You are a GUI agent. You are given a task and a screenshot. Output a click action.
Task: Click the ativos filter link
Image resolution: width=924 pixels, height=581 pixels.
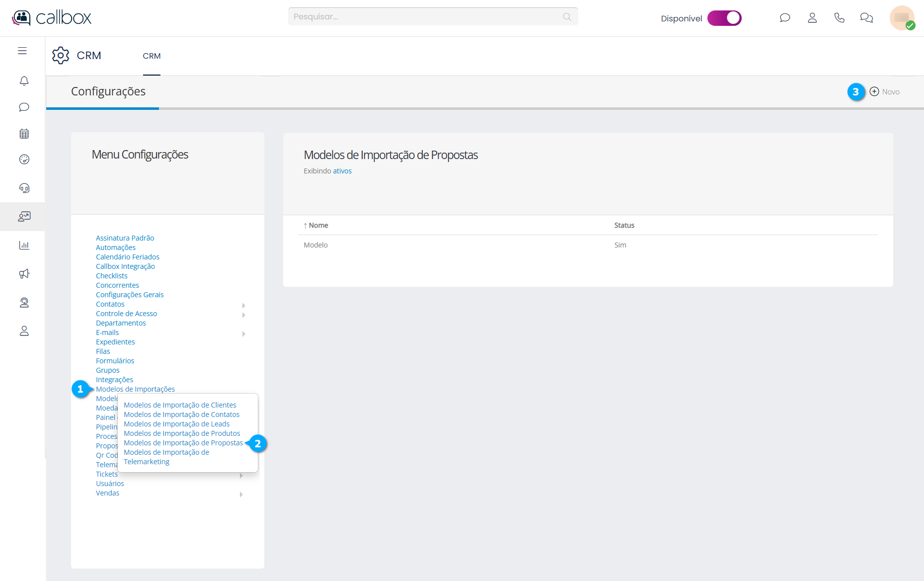(342, 171)
